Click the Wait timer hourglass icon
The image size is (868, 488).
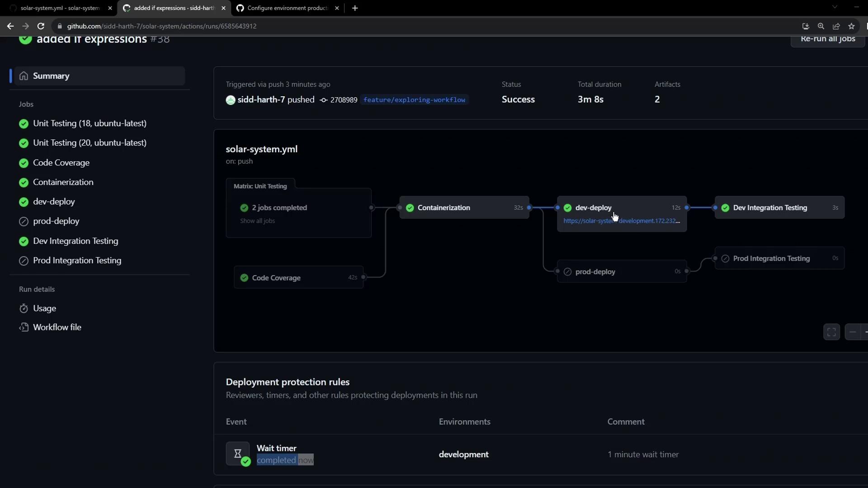237,453
